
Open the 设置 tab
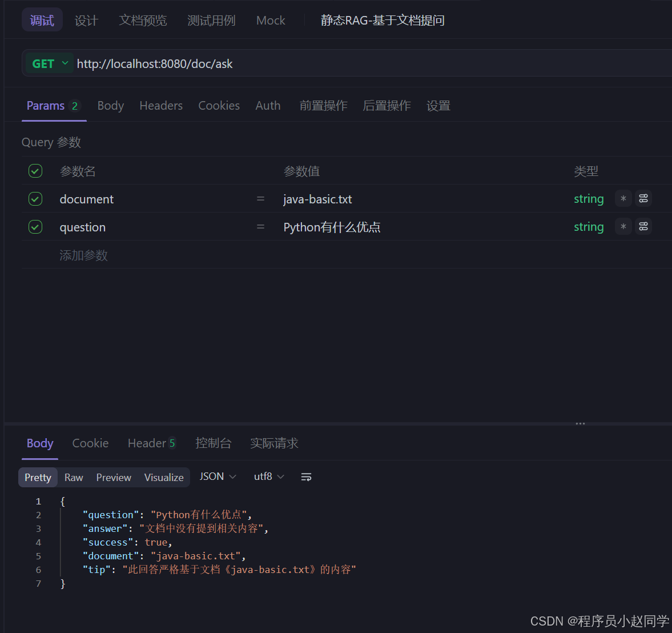coord(438,106)
